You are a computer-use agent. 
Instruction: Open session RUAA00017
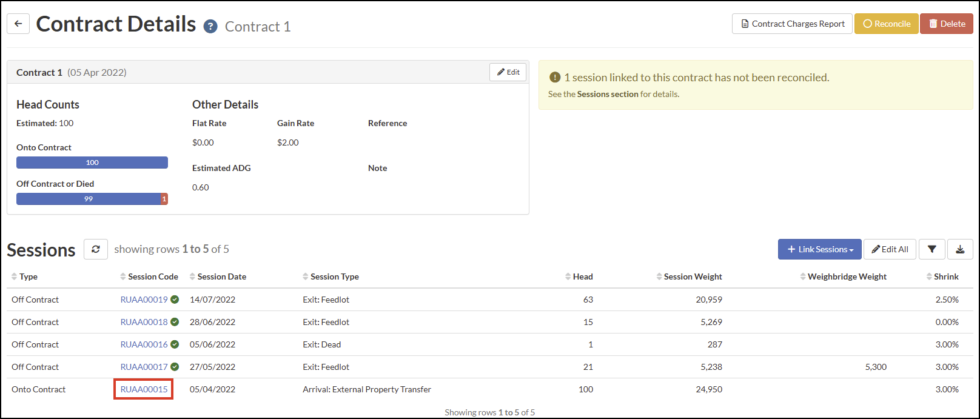click(x=144, y=367)
